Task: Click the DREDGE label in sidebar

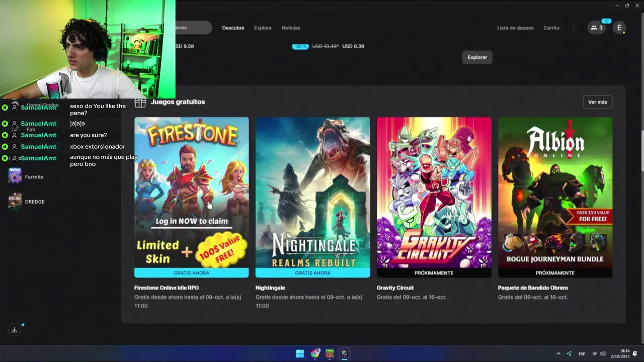Action: 35,202
